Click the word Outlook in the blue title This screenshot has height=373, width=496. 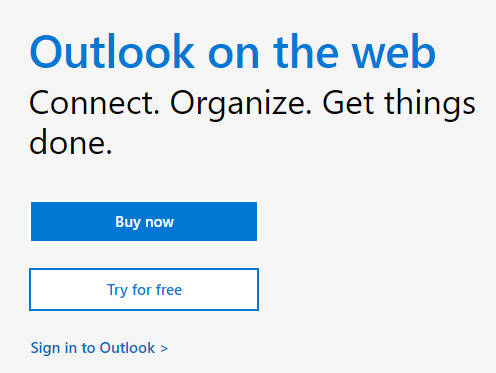click(112, 52)
